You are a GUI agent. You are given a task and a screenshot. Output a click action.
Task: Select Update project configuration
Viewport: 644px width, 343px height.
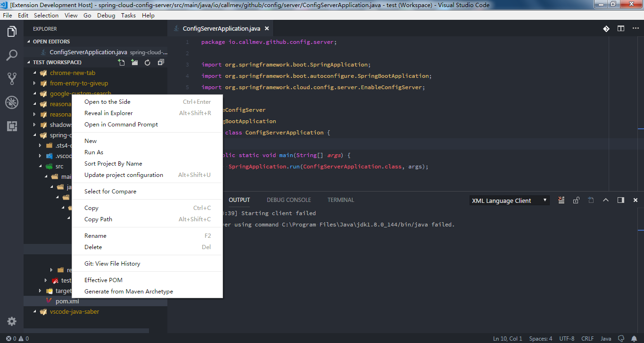(147, 175)
